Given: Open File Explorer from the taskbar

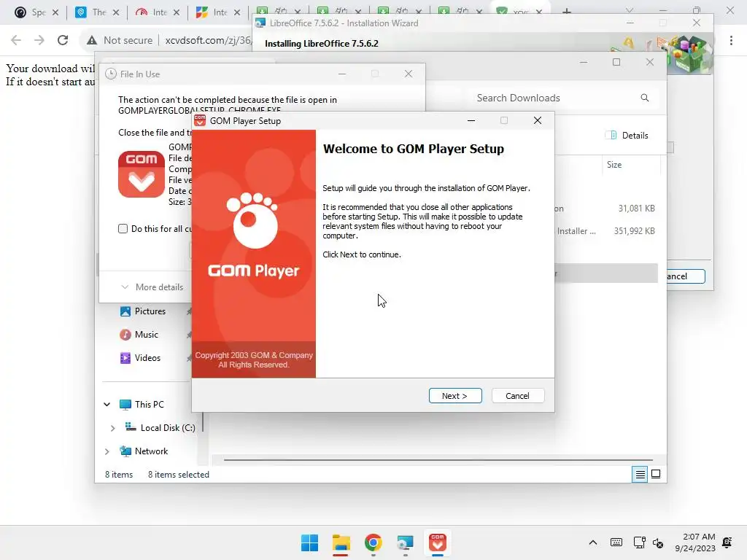Looking at the screenshot, I should coord(341,542).
